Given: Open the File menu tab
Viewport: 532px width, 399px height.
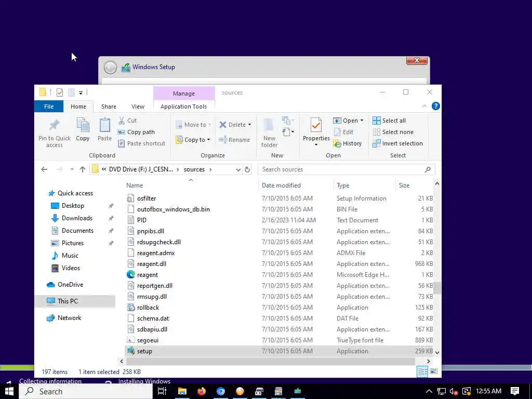Looking at the screenshot, I should click(49, 107).
